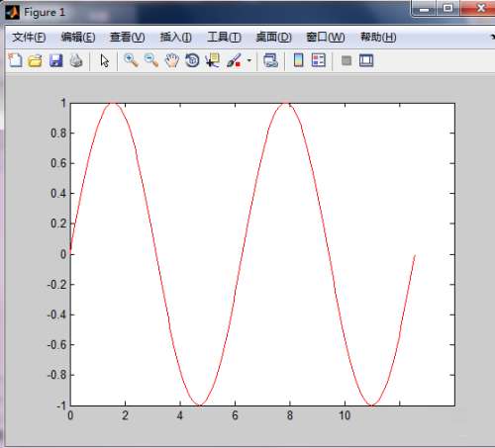
Task: Enable the Rotate 3D tool
Action: click(192, 60)
